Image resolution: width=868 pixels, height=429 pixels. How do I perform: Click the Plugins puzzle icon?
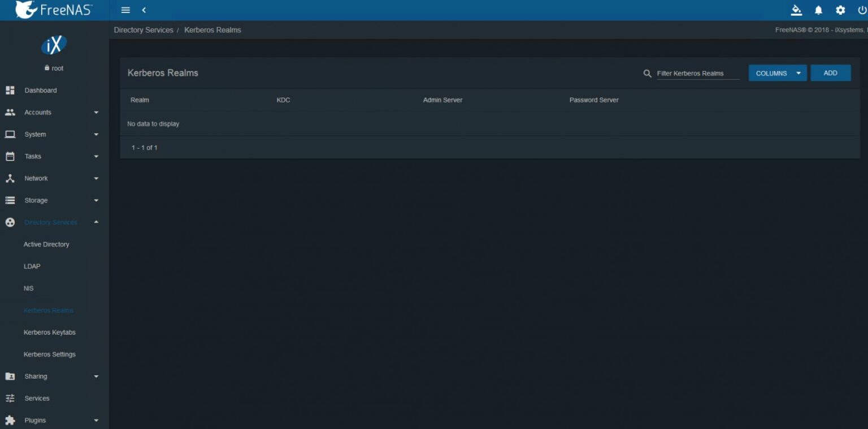[10, 421]
